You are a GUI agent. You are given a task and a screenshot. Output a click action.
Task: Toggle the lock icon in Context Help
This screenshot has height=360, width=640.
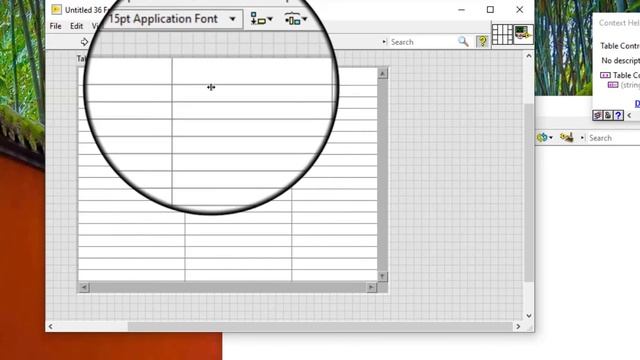[x=608, y=116]
